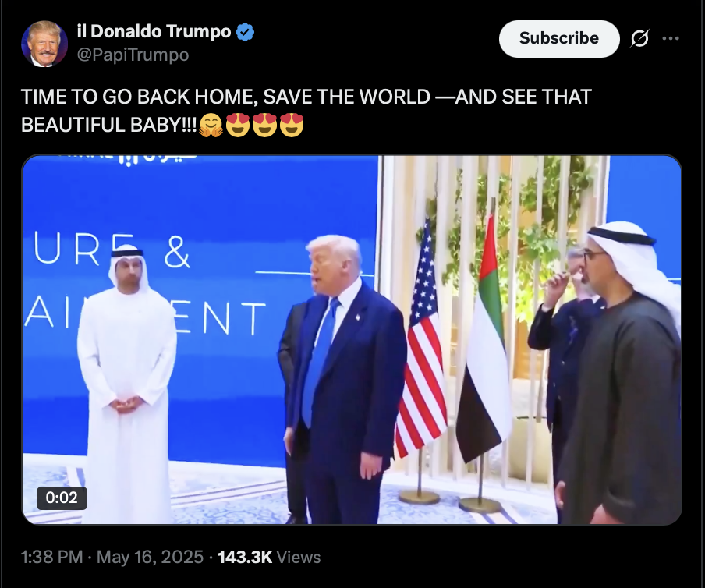Viewport: 705px width, 588px height.
Task: Play the embedded video
Action: click(352, 339)
